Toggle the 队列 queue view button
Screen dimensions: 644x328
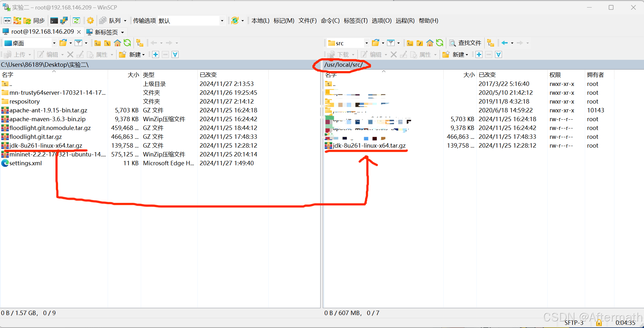tap(110, 21)
